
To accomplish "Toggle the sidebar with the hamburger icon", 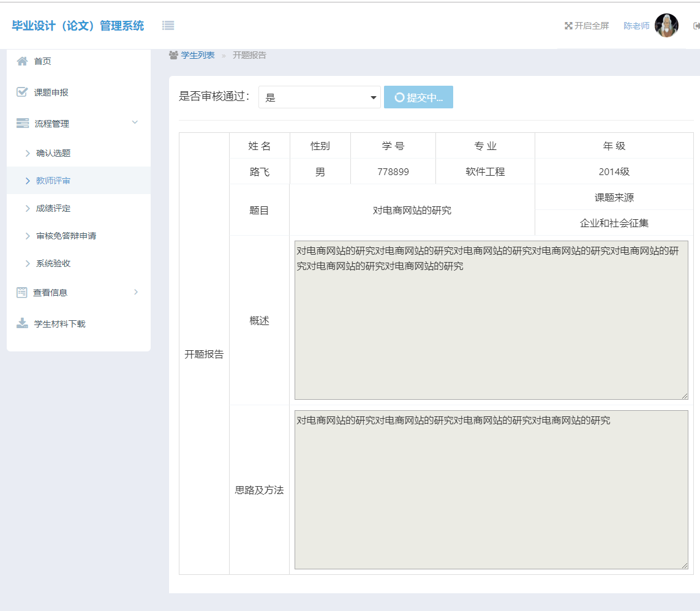I will 168,25.
